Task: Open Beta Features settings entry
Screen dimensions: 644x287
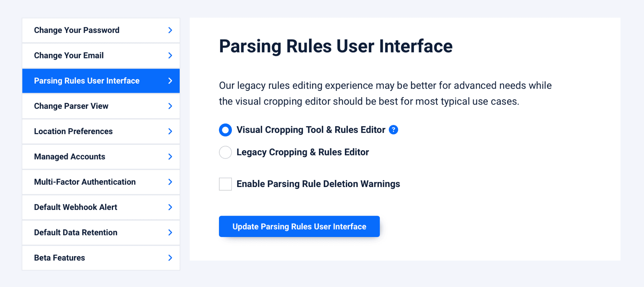Action: (x=101, y=258)
